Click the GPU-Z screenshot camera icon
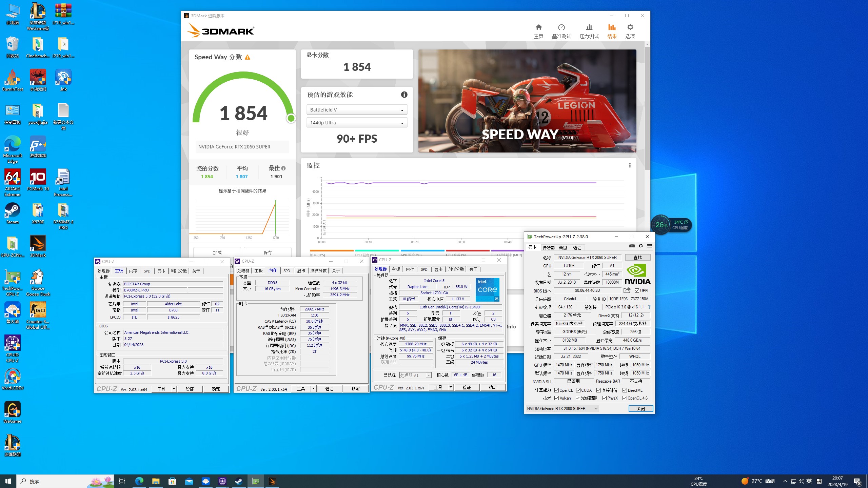 pyautogui.click(x=632, y=246)
